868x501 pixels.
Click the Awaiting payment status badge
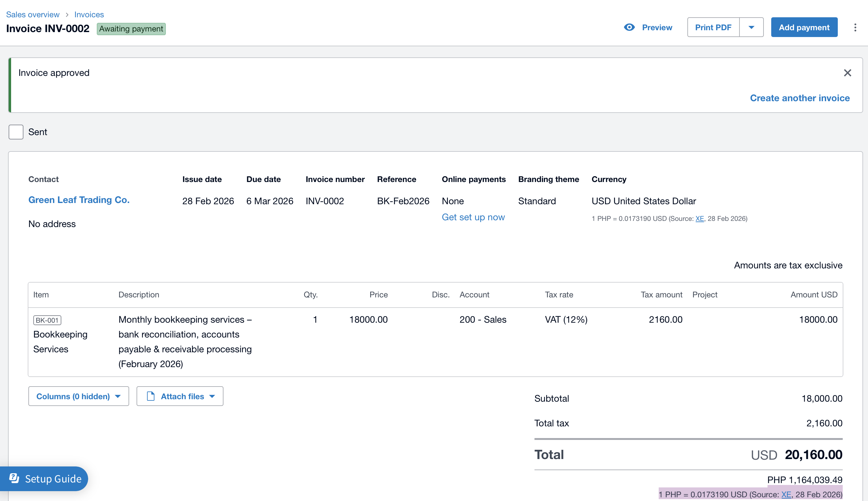tap(131, 29)
